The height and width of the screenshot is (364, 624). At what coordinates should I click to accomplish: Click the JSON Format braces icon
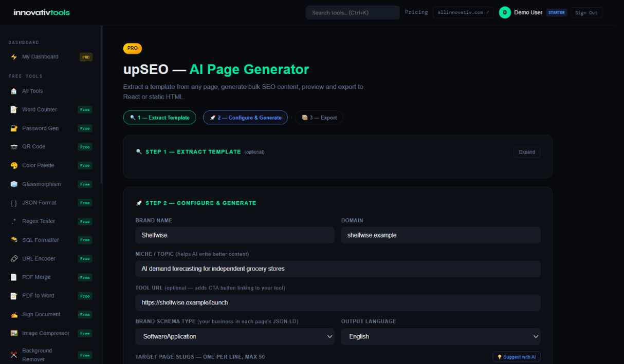pyautogui.click(x=14, y=203)
